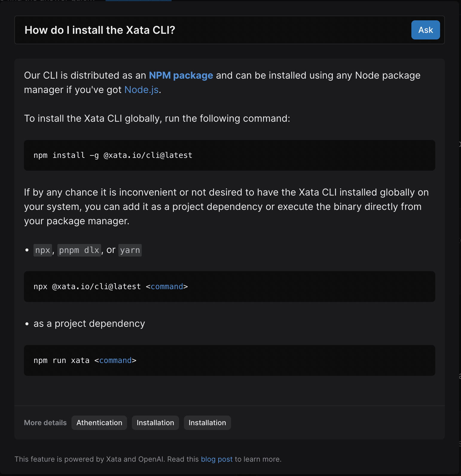This screenshot has width=461, height=476.
Task: Click the blue command placeholder in the npm run snippet
Action: [x=115, y=361]
